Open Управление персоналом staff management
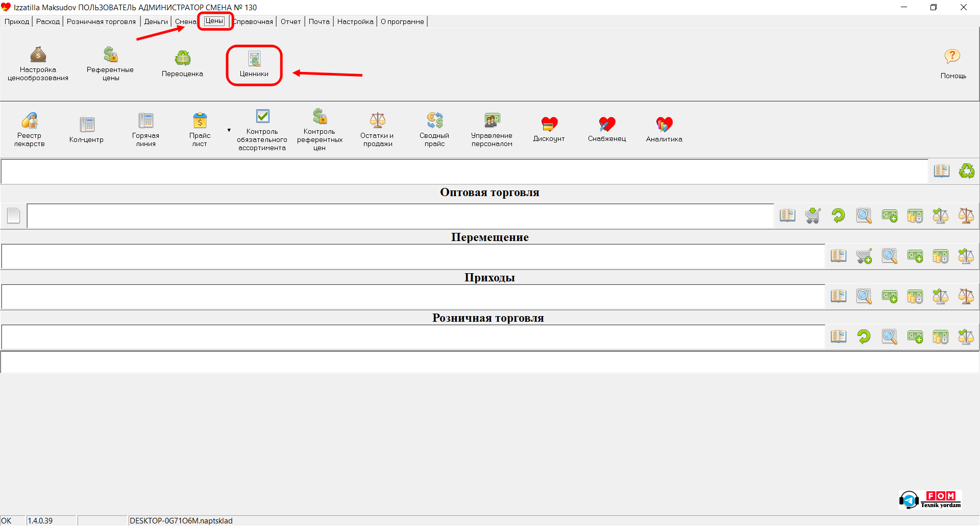This screenshot has height=526, width=980. coord(492,130)
